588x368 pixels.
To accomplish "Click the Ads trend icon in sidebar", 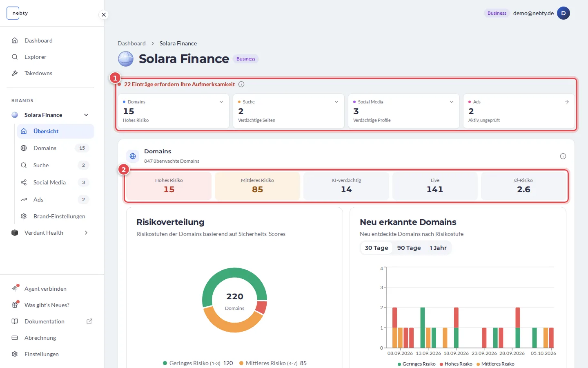I will pos(24,200).
